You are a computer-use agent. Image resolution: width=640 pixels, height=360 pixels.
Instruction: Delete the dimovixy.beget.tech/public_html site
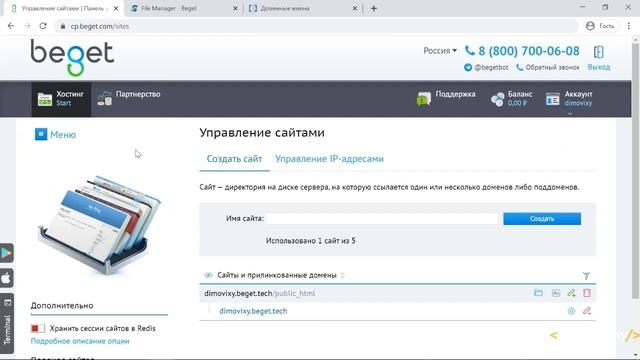click(587, 293)
